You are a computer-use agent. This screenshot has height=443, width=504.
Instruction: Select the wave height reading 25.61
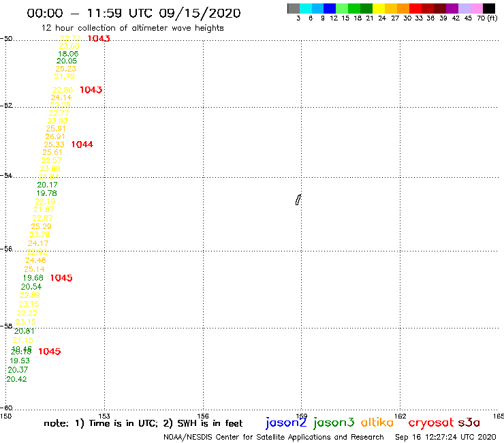point(52,152)
